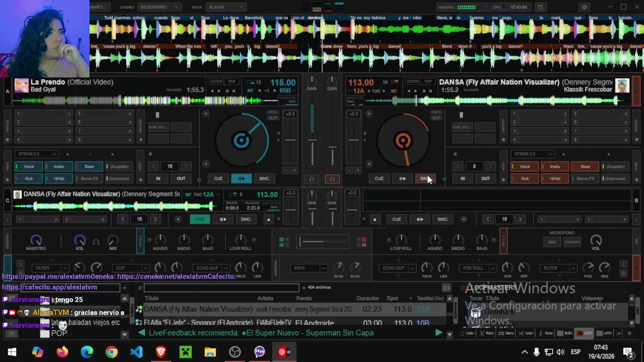This screenshot has height=362, width=644.
Task: Click TAP on deck A
Action: point(231,81)
